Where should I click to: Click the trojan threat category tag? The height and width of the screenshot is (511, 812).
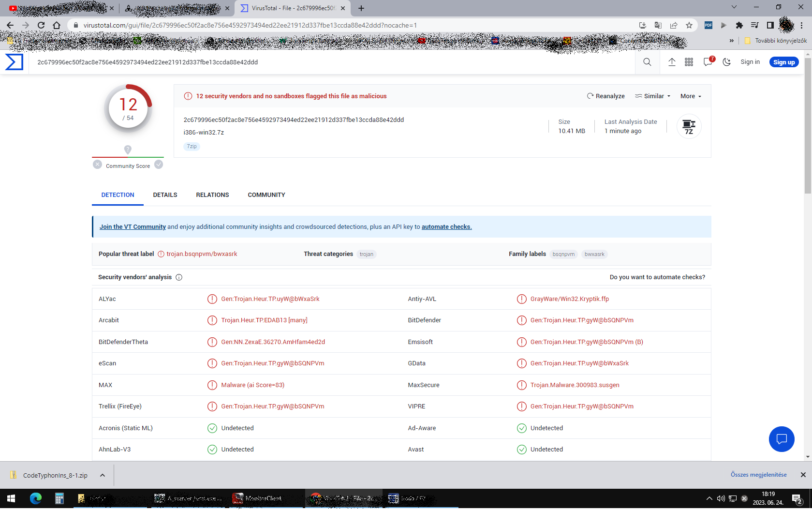click(x=367, y=254)
